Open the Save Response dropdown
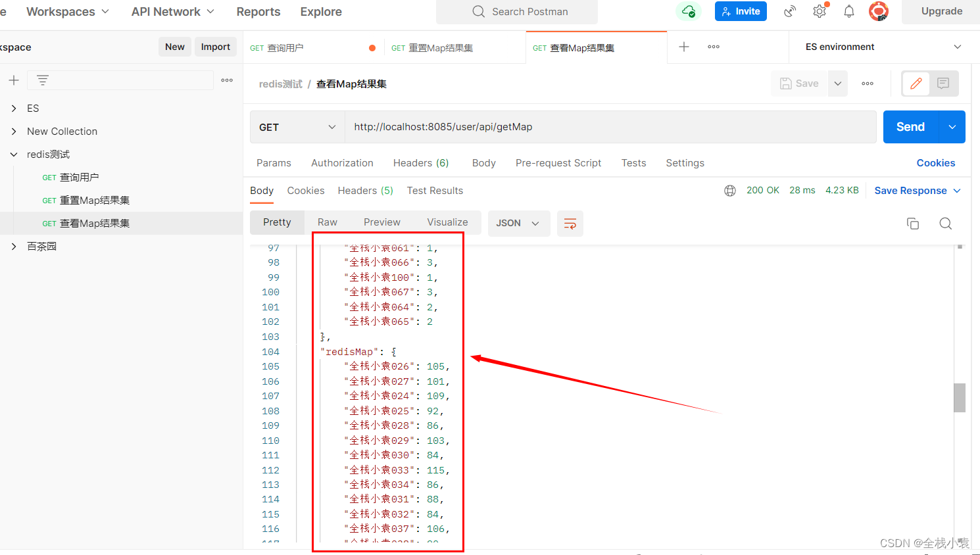 [918, 191]
